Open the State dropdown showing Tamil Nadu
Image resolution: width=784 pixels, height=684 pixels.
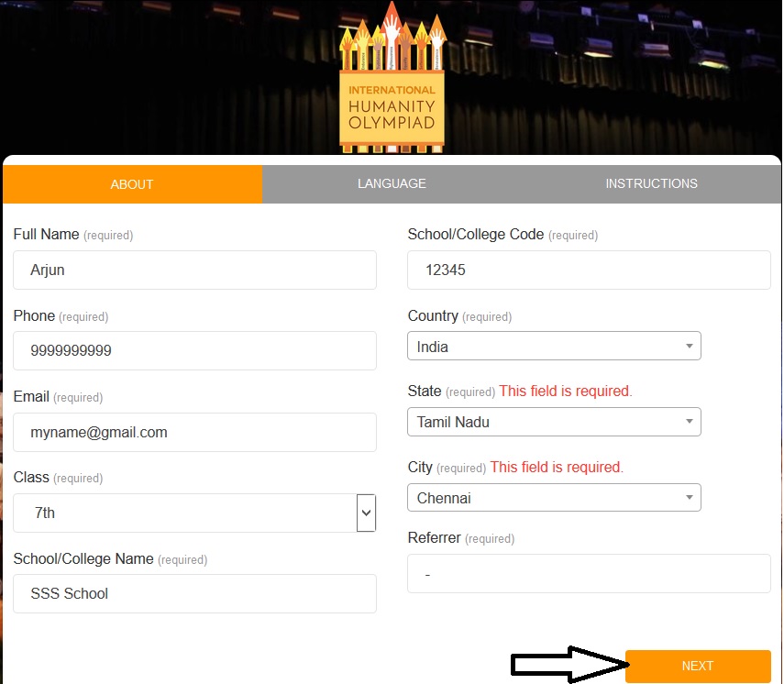pyautogui.click(x=554, y=423)
